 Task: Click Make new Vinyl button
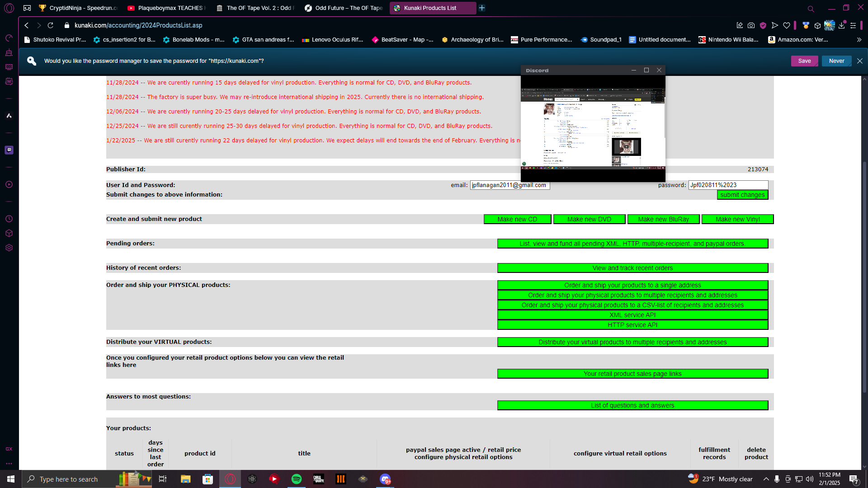tap(737, 219)
